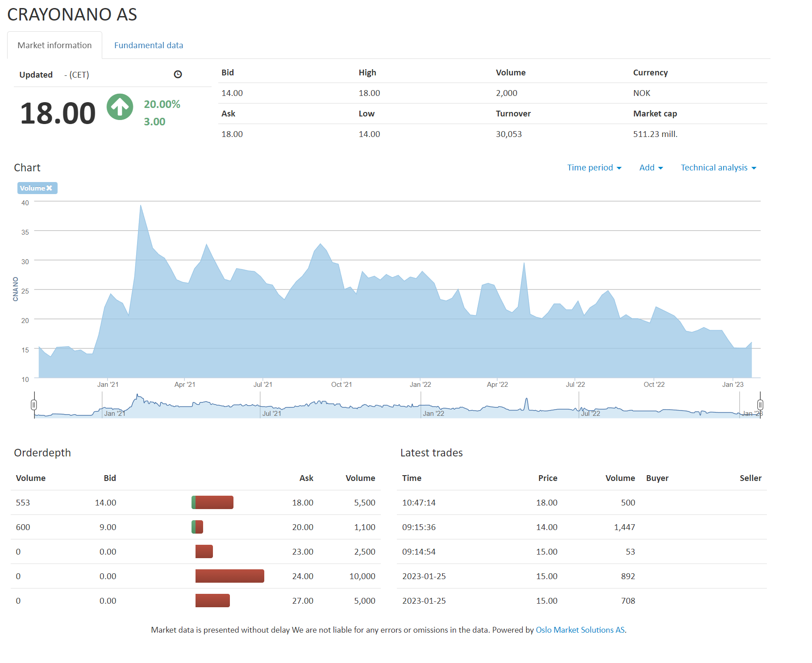812x663 pixels.
Task: Click the Seller column header
Action: tap(750, 478)
